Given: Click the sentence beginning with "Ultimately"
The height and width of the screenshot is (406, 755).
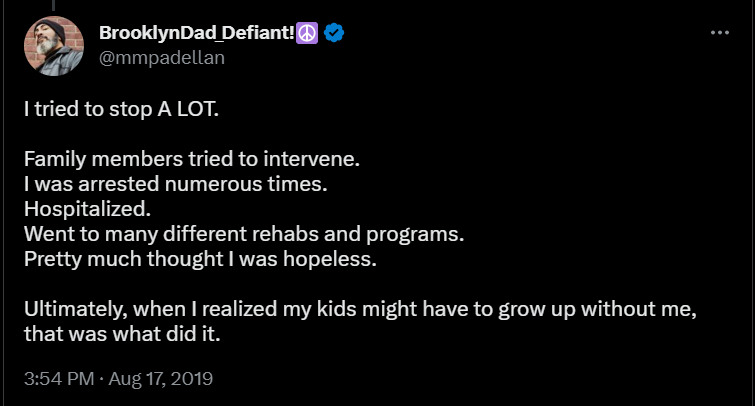Looking at the screenshot, I should click(360, 310).
